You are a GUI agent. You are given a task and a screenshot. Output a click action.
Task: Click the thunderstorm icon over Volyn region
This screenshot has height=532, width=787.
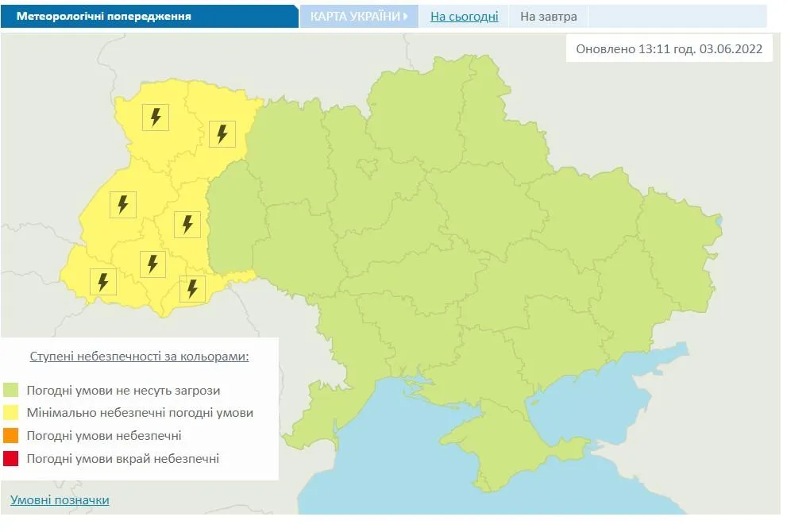(155, 118)
